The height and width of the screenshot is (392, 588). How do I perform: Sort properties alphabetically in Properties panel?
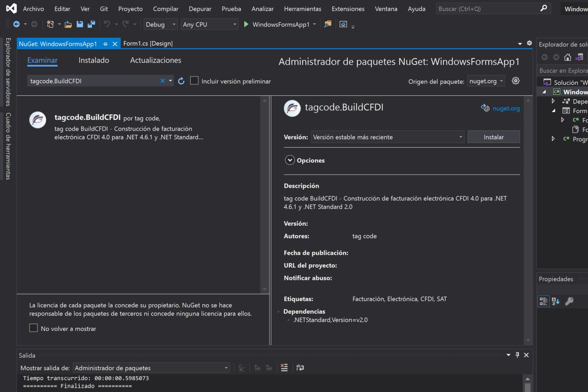556,301
